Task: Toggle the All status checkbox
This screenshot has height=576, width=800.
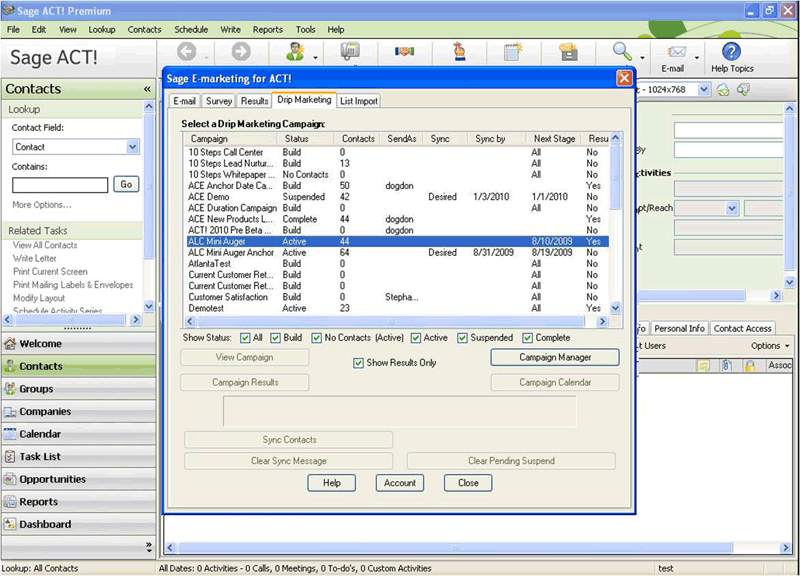Action: (245, 338)
